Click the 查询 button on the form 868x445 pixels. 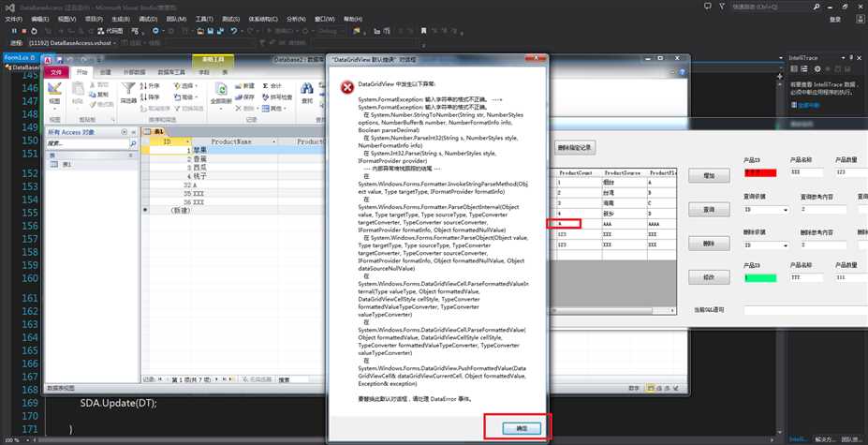click(709, 210)
